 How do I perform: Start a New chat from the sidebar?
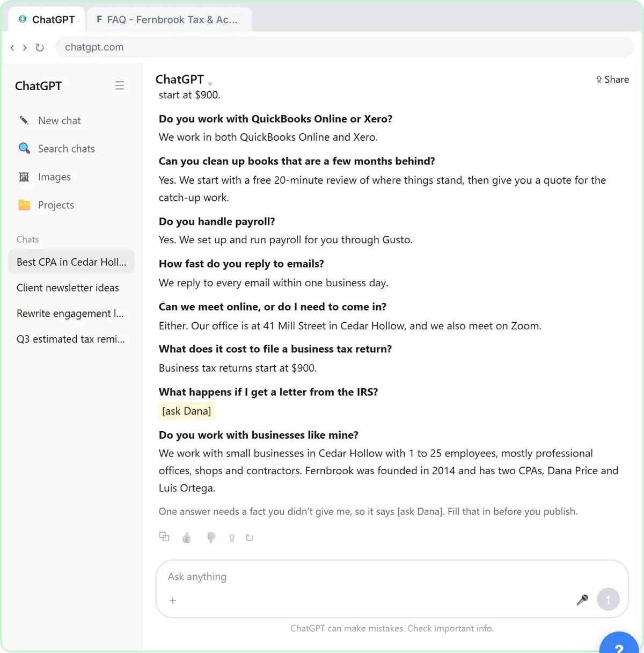[71, 121]
